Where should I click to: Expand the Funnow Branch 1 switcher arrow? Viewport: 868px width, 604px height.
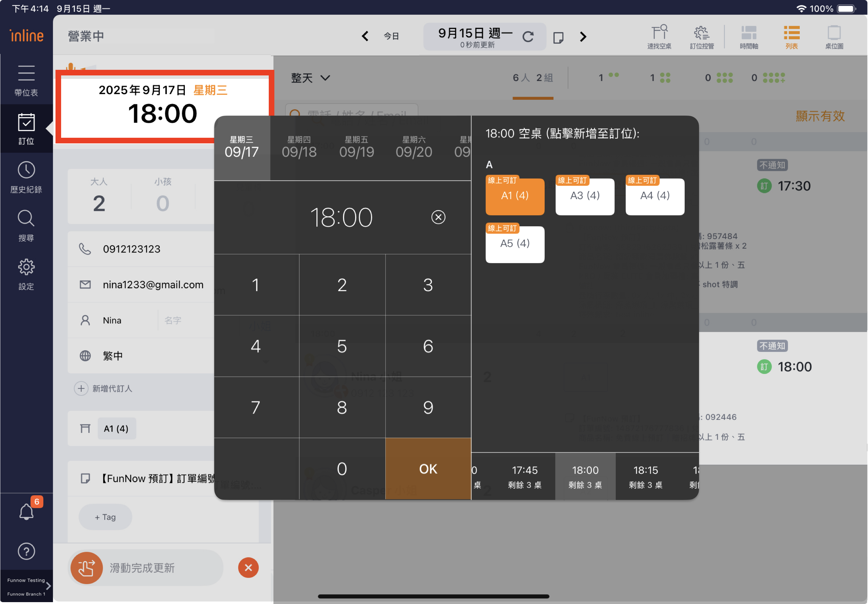[48, 586]
